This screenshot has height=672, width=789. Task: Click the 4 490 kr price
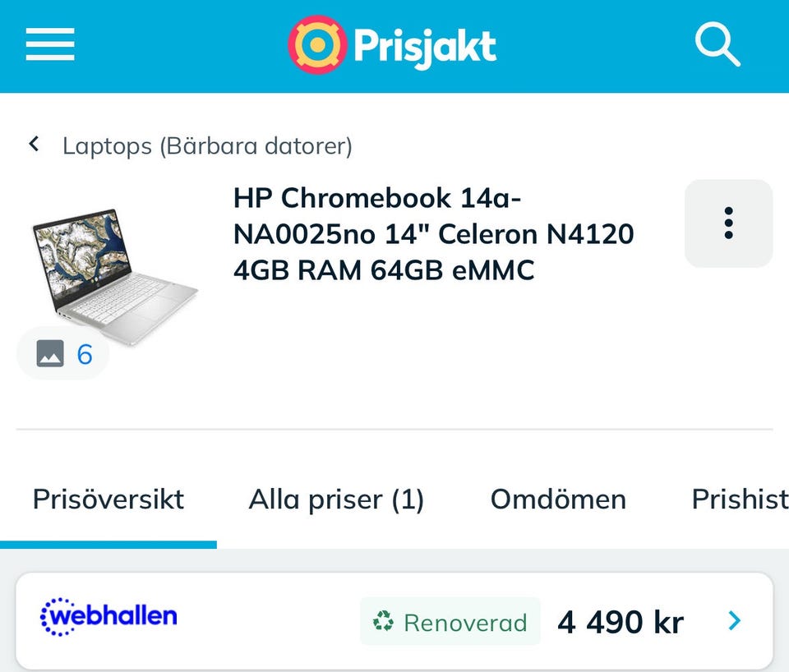click(621, 622)
